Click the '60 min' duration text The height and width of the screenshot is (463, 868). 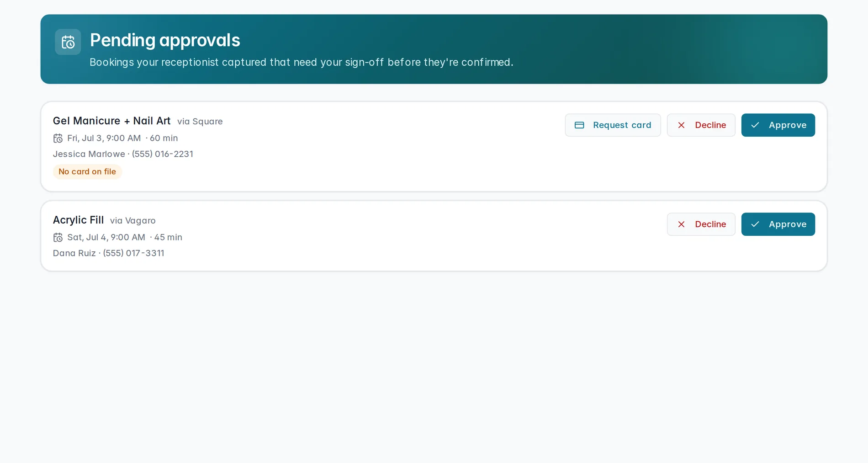pos(164,138)
